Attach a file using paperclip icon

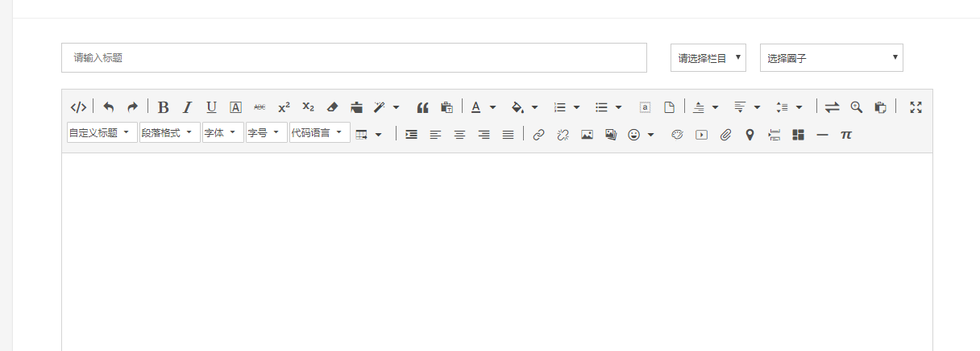pos(725,135)
